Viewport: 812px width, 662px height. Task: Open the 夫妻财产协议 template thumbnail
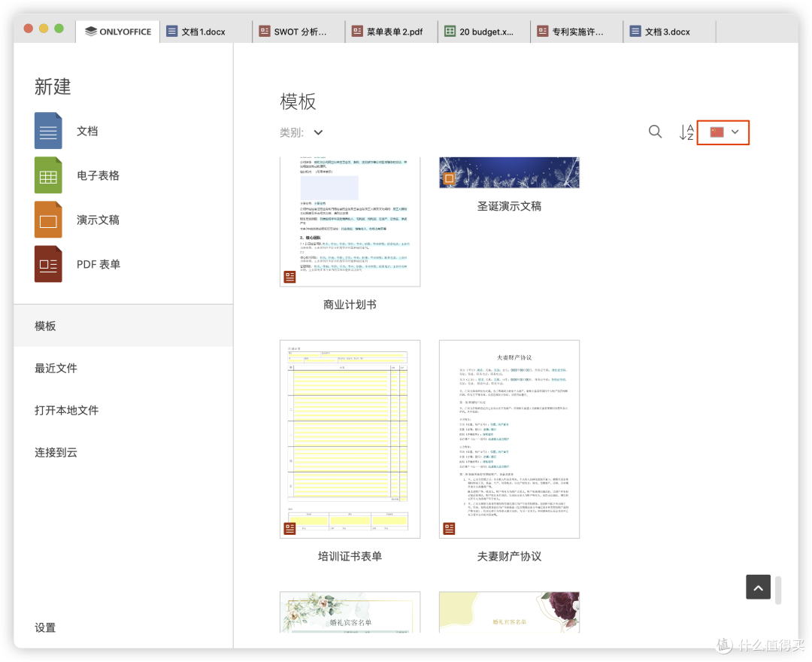coord(509,439)
